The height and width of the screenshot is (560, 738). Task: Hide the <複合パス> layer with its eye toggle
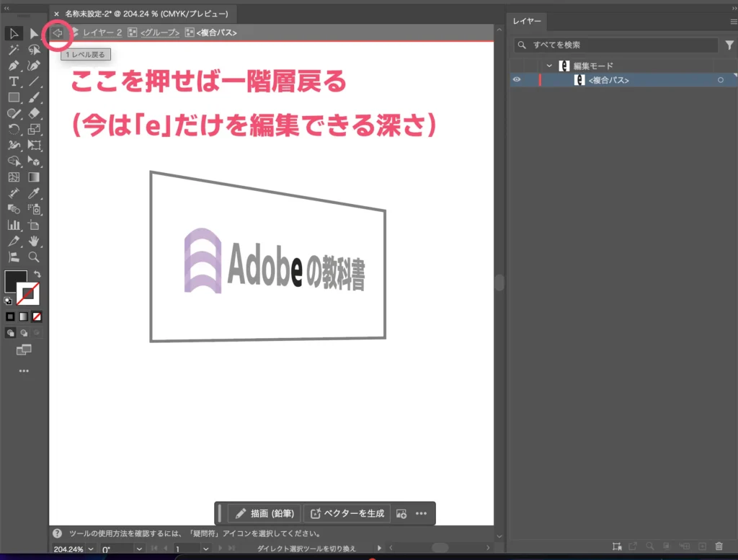click(x=517, y=80)
